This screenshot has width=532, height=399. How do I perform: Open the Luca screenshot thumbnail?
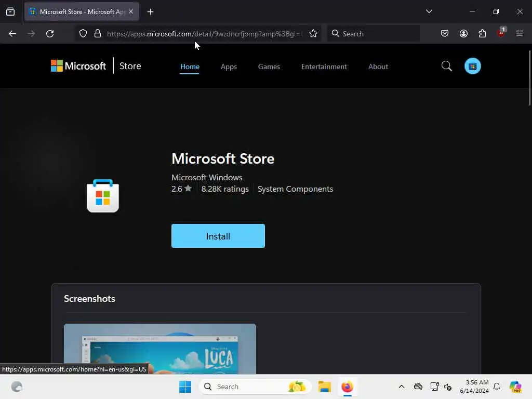pyautogui.click(x=160, y=349)
